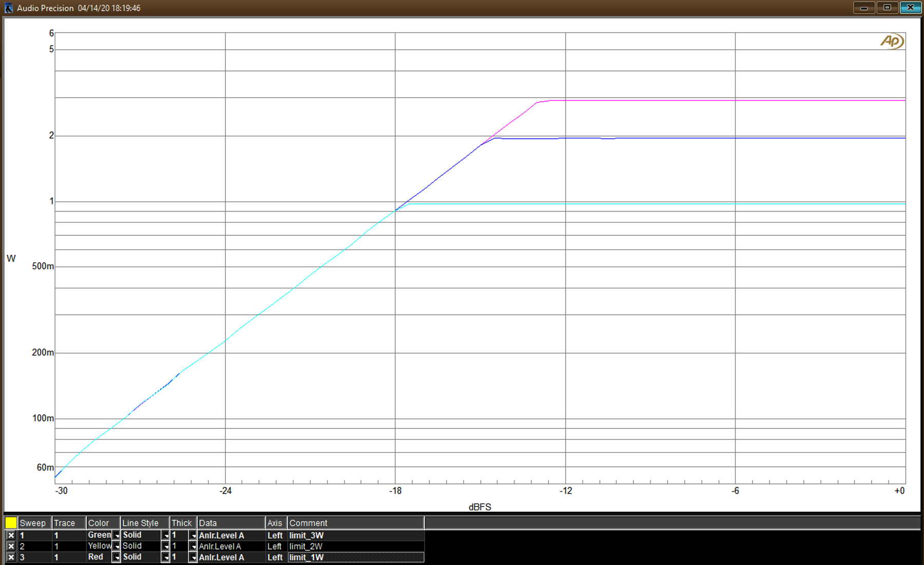Select the limit_3W comment field
Screen dimensions: 924x565
pos(355,535)
